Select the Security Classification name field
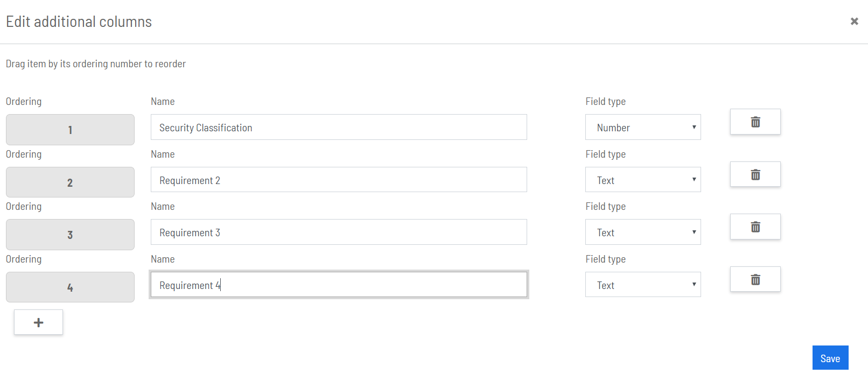This screenshot has height=388, width=868. (x=338, y=128)
